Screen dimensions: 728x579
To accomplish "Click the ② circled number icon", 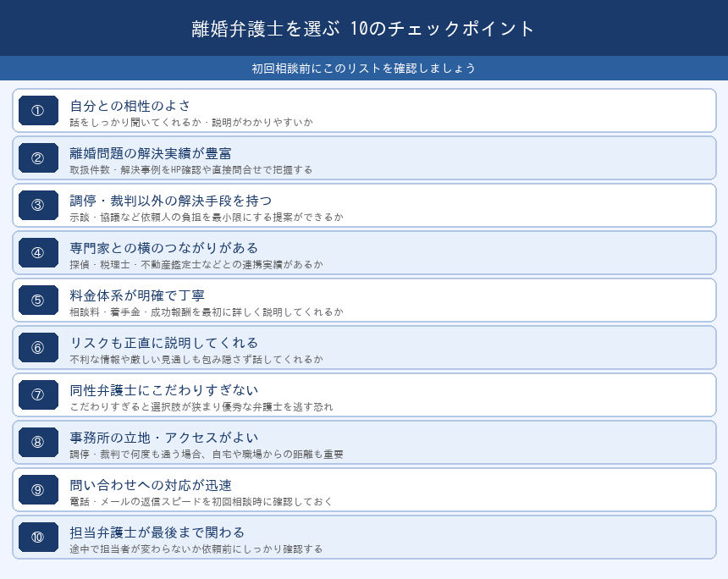I will pyautogui.click(x=37, y=157).
